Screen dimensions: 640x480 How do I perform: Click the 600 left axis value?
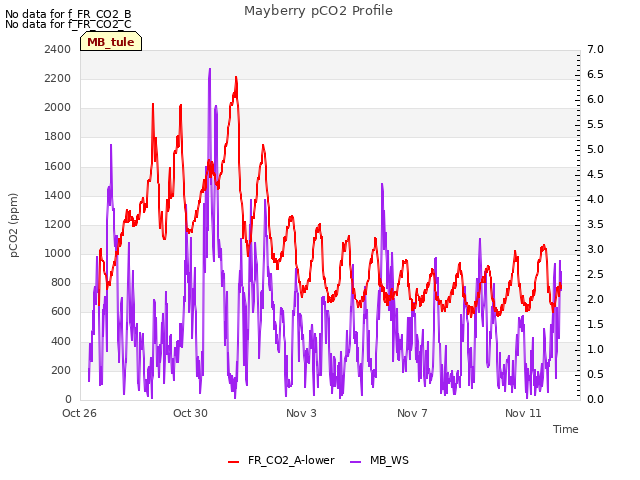click(x=61, y=311)
